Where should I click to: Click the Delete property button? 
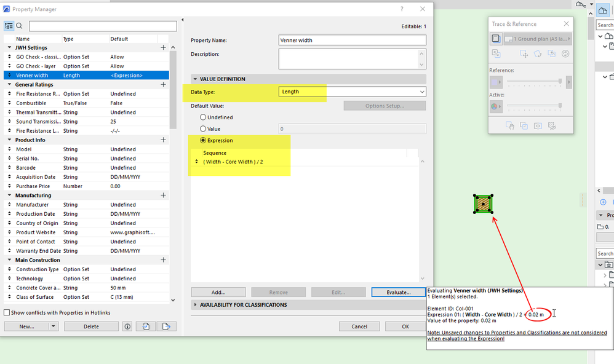(91, 326)
